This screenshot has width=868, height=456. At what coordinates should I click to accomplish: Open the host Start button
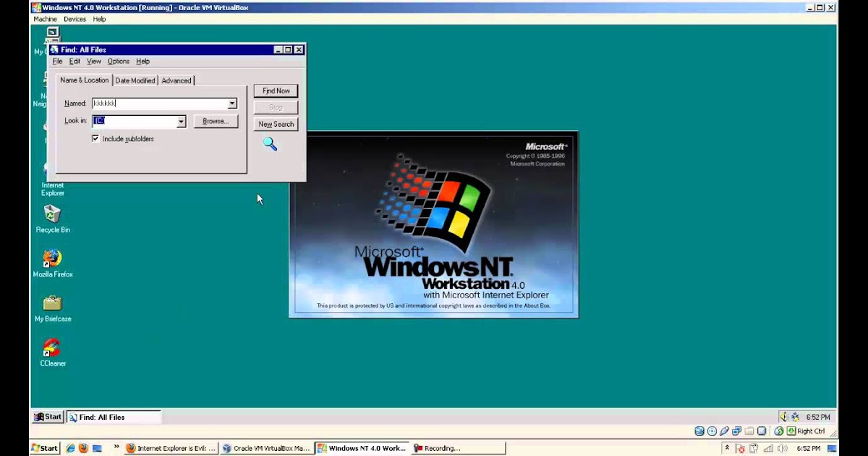[x=44, y=448]
